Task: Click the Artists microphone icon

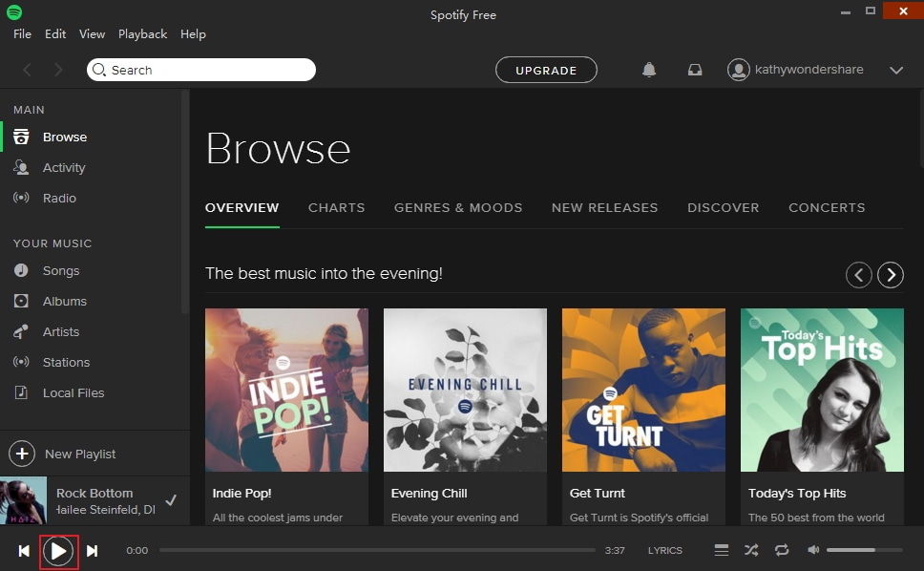Action: (x=21, y=331)
